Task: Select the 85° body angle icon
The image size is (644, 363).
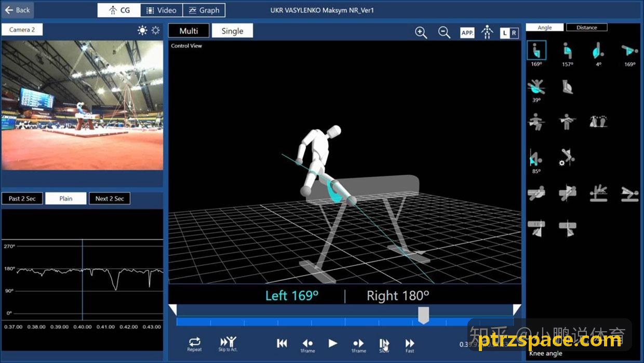Action: [x=536, y=158]
